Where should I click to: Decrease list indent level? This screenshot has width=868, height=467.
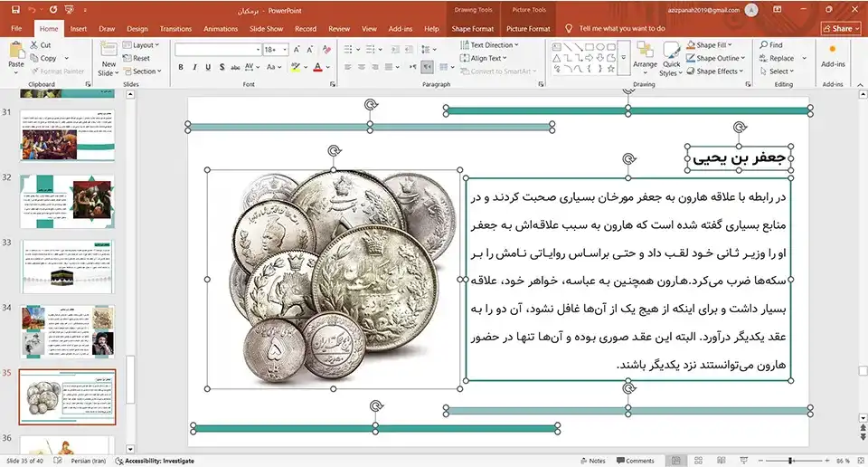tap(395, 50)
